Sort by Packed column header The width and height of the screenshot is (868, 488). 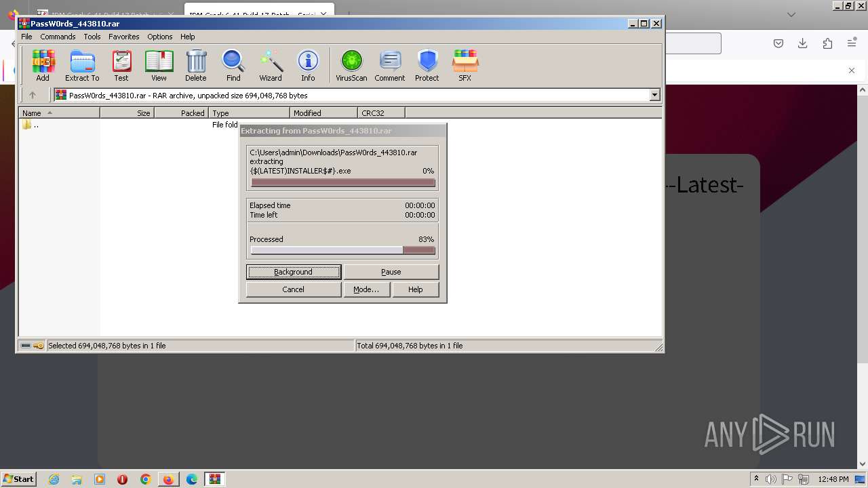coord(182,113)
